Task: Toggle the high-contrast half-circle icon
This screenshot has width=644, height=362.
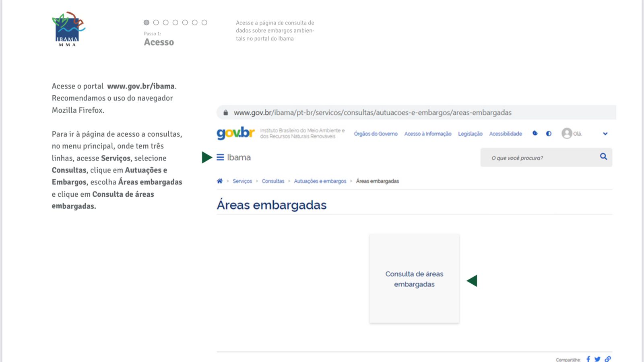Action: click(x=549, y=134)
